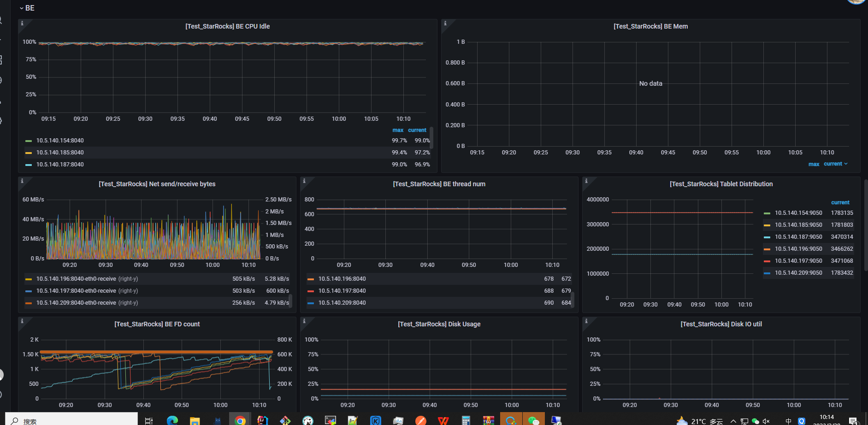
Task: Open the BE Mem panel title menu
Action: [x=650, y=26]
